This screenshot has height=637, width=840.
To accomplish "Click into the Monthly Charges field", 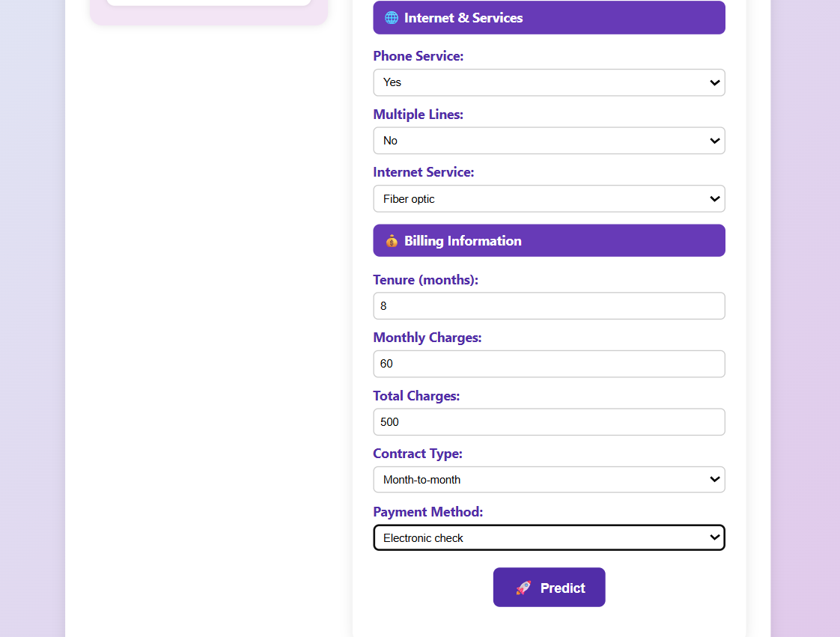I will coord(549,364).
